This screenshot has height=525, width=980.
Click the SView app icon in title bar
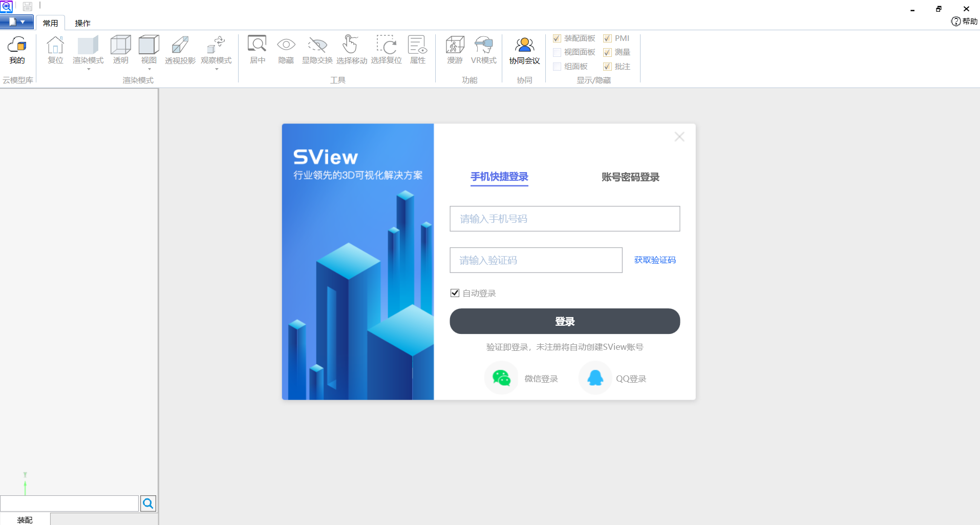[x=6, y=6]
